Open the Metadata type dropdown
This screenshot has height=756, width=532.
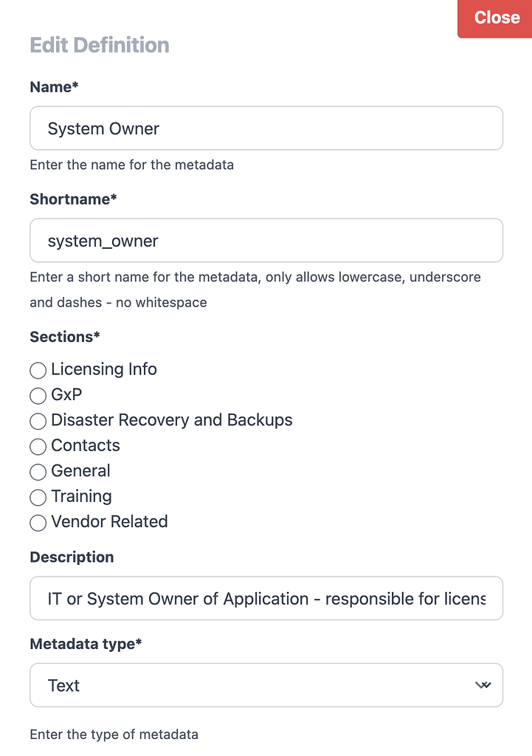(266, 685)
